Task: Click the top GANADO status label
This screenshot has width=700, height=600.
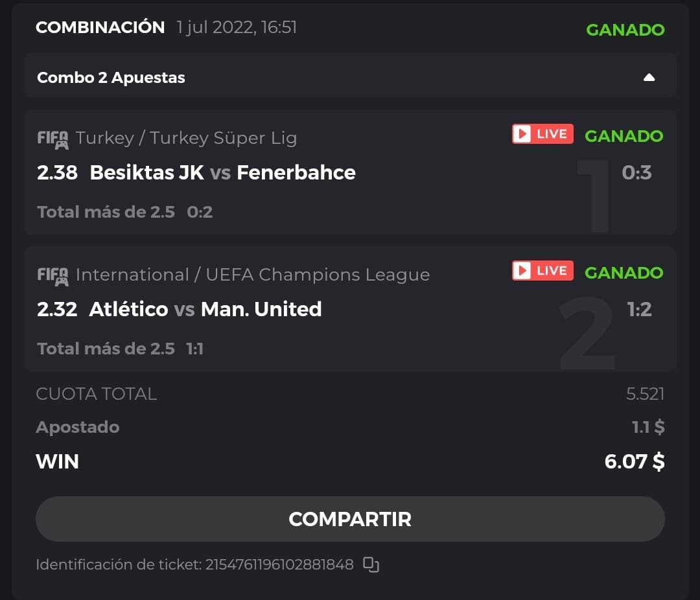Action: [x=625, y=30]
